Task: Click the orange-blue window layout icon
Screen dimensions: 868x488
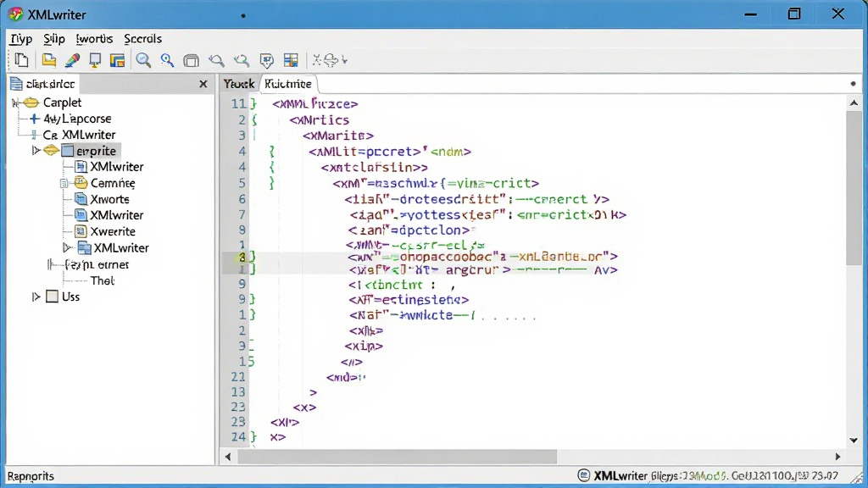Action: (x=117, y=60)
